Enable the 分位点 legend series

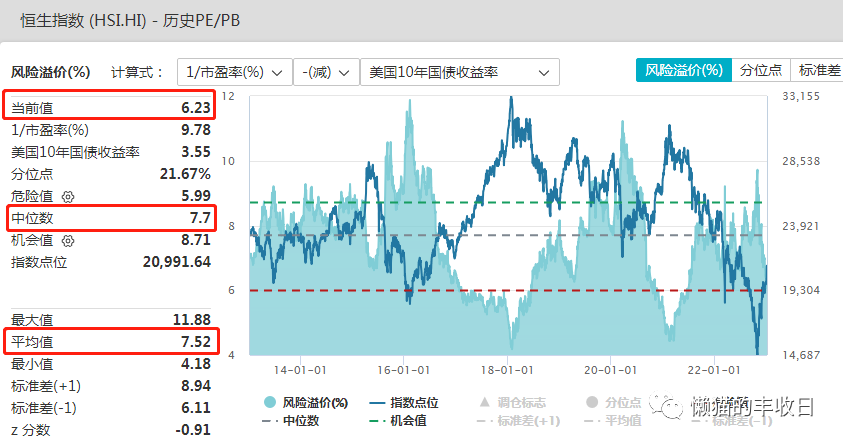coord(614,403)
